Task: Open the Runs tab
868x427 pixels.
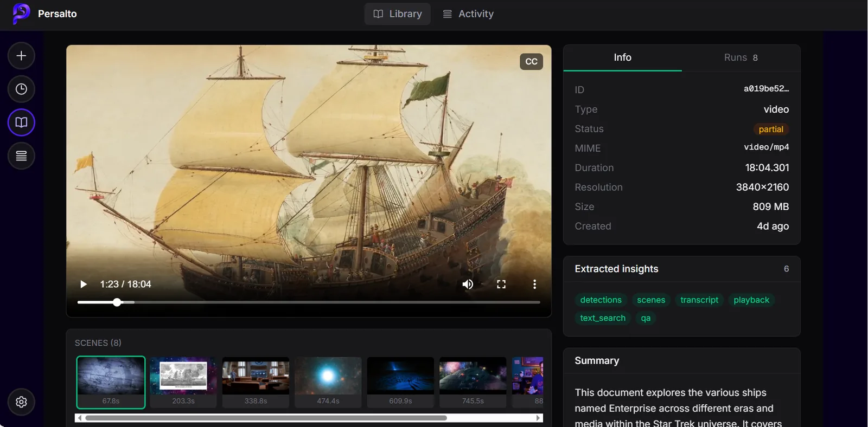Action: 741,57
